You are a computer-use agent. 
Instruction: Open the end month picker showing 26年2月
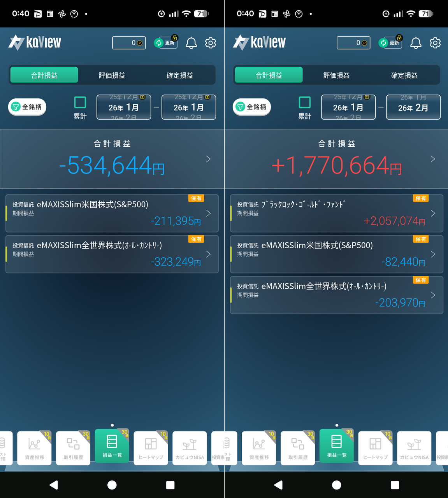413,107
